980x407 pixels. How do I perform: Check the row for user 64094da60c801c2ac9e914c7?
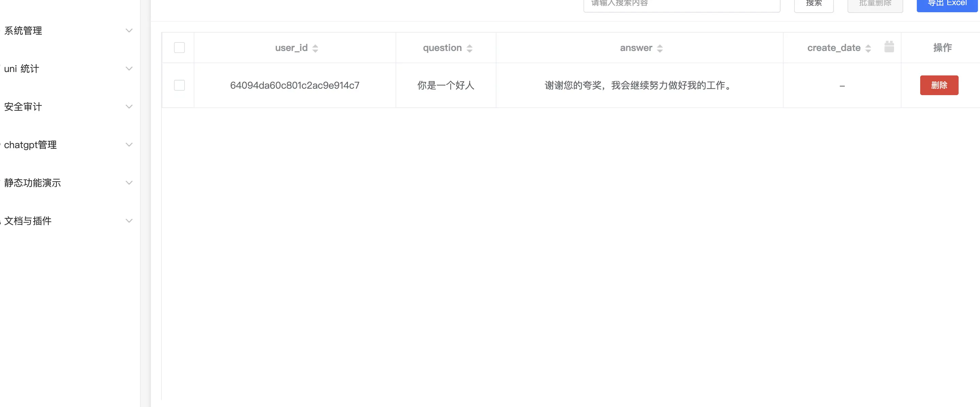coord(179,85)
